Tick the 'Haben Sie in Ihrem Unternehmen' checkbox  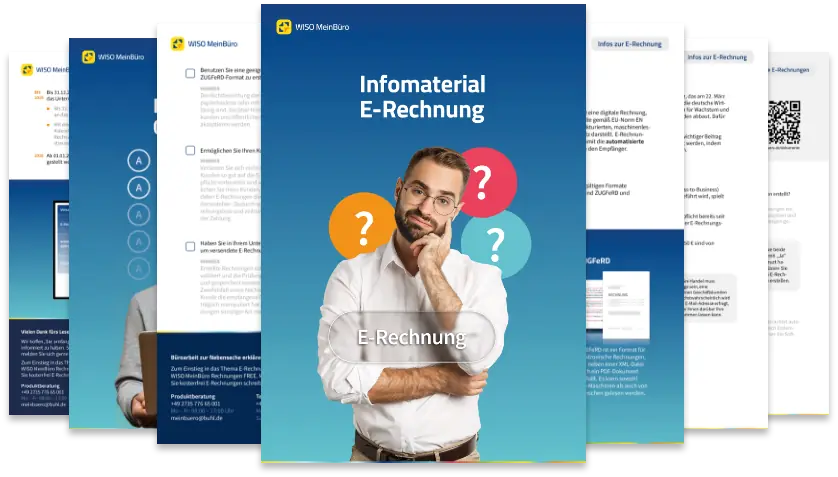[x=191, y=246]
